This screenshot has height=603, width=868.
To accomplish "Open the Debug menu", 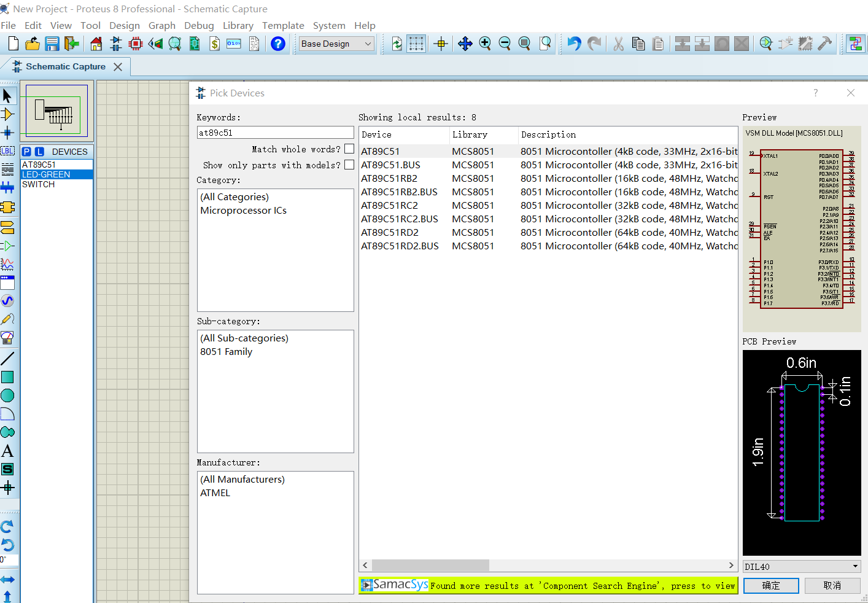I will click(199, 25).
